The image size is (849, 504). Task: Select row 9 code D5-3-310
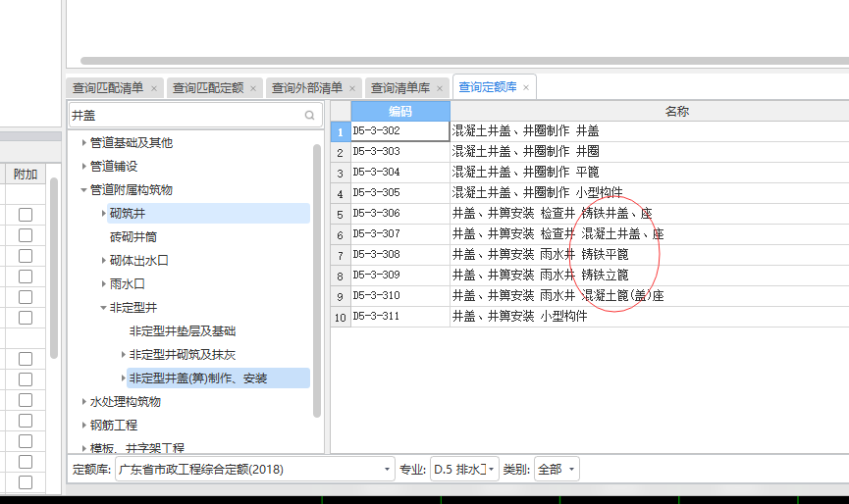400,295
